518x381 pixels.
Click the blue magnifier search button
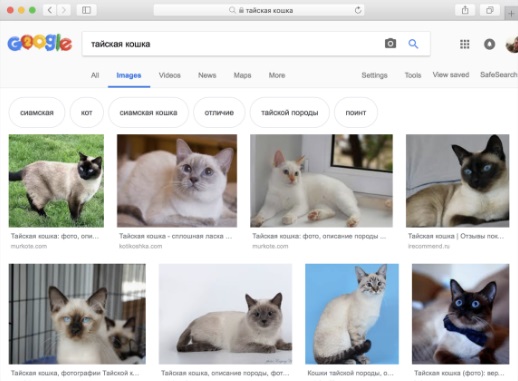(x=413, y=44)
